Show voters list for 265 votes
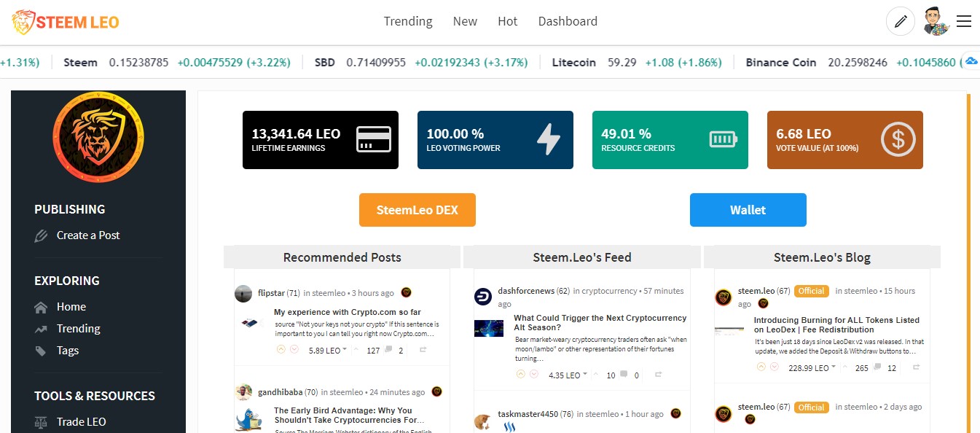Image resolution: width=980 pixels, height=433 pixels. coord(862,368)
